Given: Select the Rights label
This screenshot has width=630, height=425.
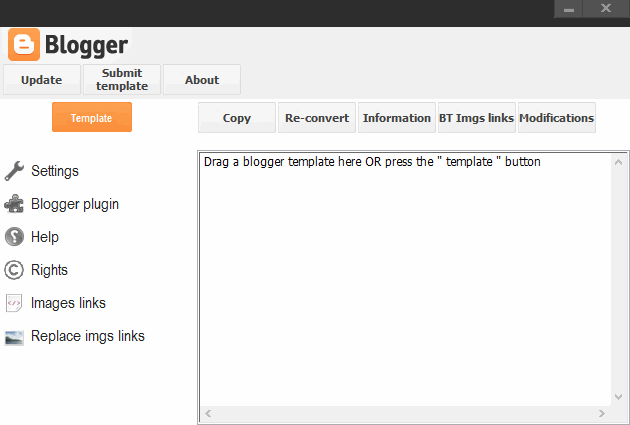Looking at the screenshot, I should tap(49, 270).
